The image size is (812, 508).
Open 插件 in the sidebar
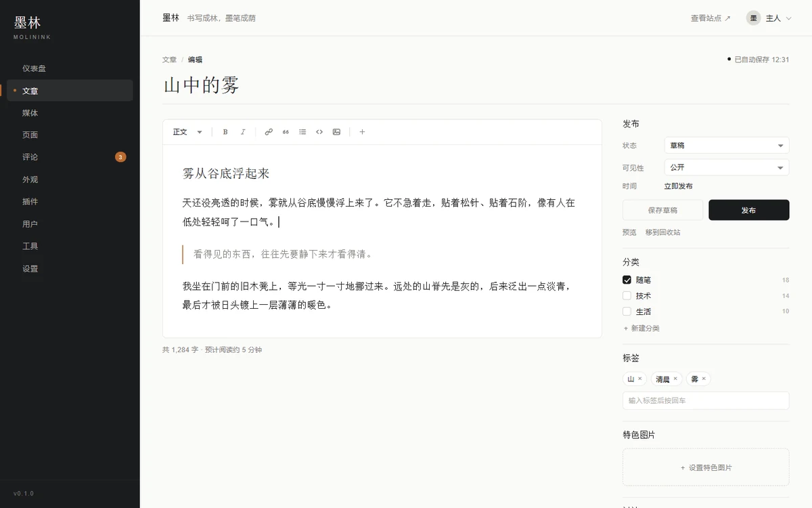[x=70, y=202]
